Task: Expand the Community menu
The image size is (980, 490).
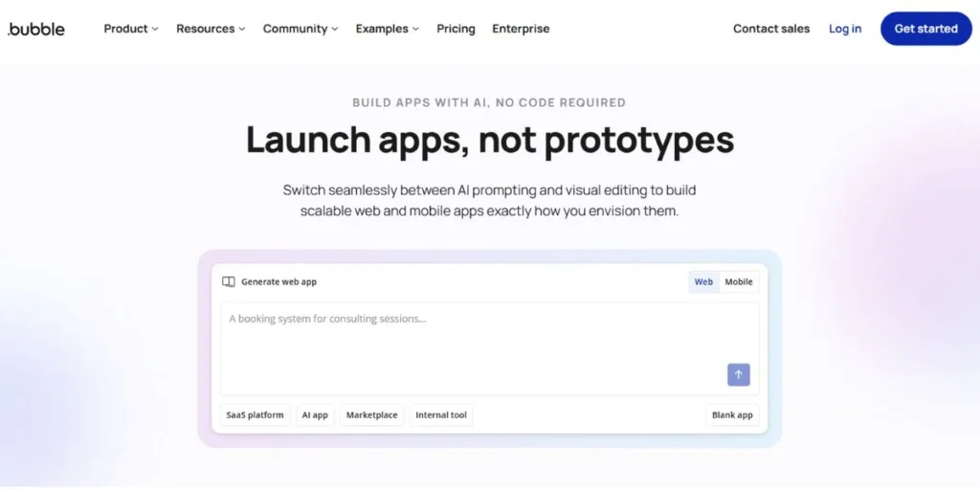Action: 301,29
